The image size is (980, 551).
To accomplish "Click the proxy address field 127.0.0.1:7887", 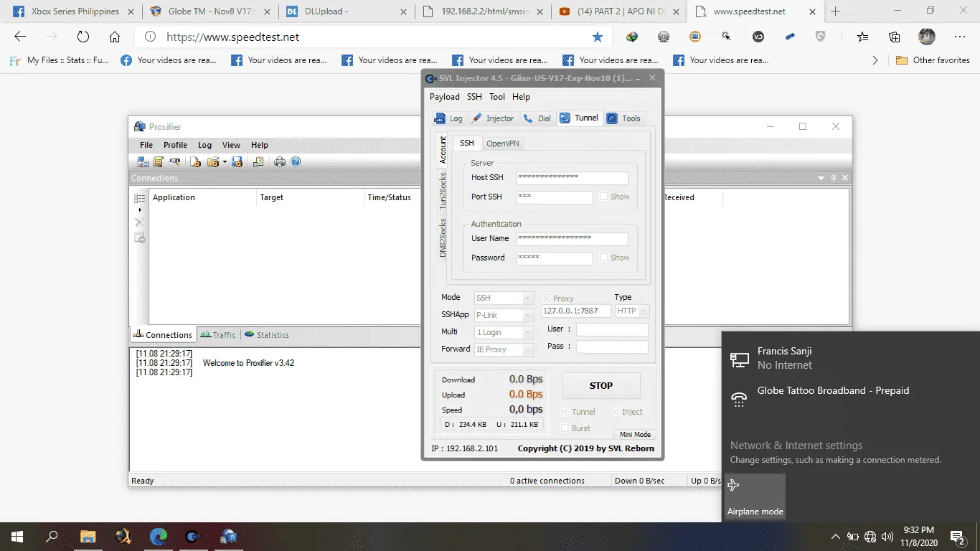I will (577, 311).
